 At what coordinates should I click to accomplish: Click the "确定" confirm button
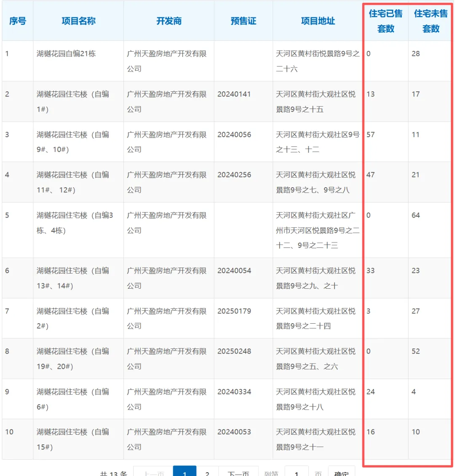[x=341, y=472]
